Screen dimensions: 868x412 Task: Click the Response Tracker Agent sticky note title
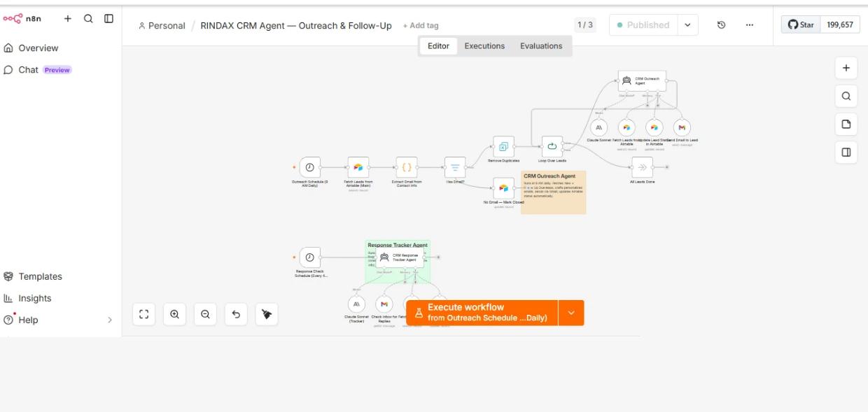click(398, 246)
